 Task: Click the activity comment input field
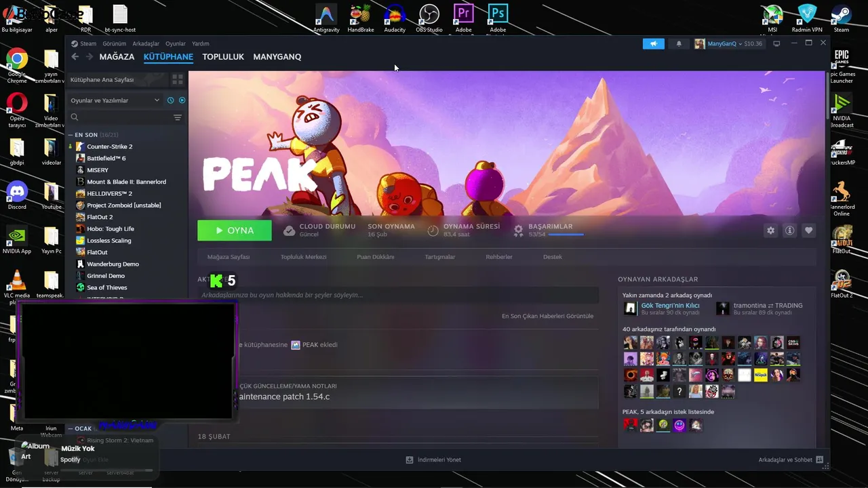[x=398, y=295]
